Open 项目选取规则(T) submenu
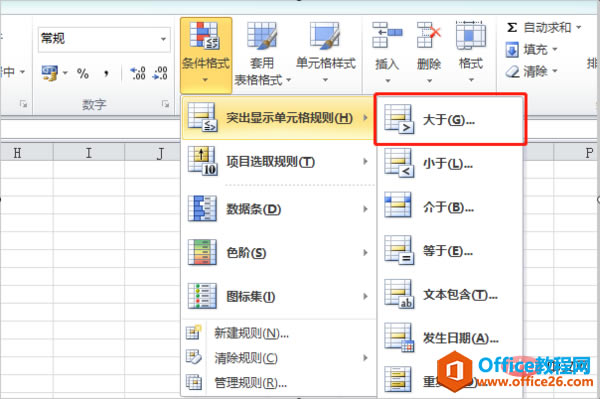The image size is (600, 399). pyautogui.click(x=278, y=162)
